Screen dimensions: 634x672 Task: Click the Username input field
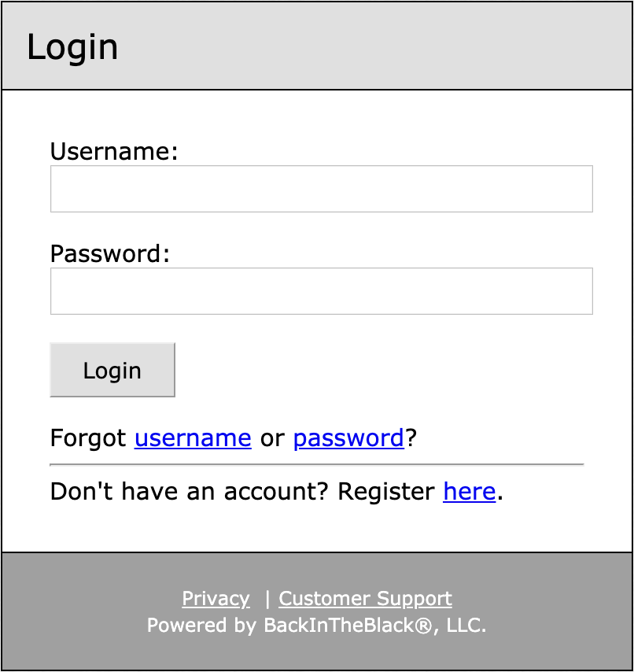321,189
